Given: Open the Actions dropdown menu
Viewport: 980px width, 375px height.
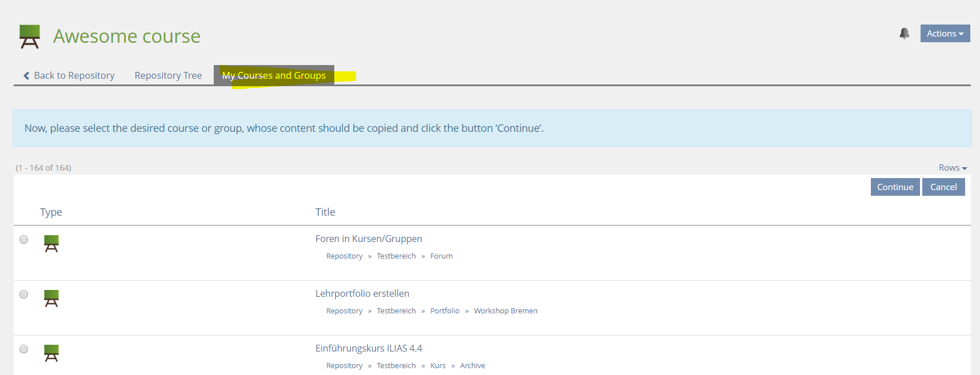Looking at the screenshot, I should [945, 34].
